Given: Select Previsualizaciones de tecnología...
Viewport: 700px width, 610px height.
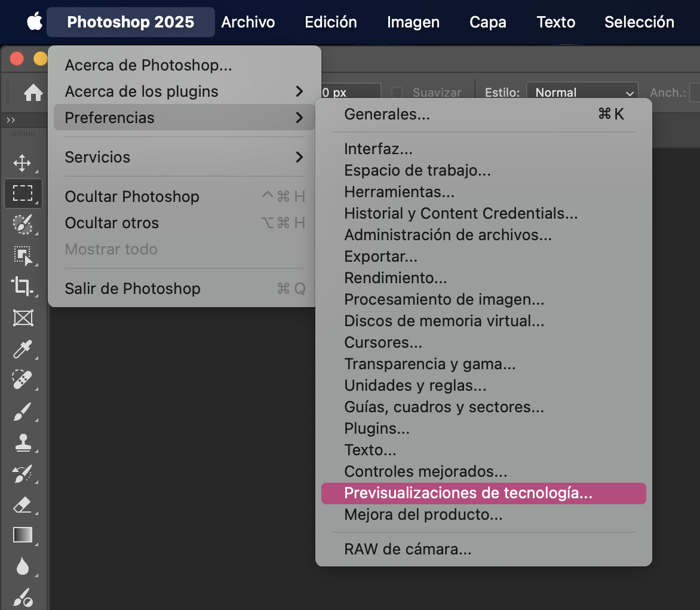Looking at the screenshot, I should click(x=483, y=493).
